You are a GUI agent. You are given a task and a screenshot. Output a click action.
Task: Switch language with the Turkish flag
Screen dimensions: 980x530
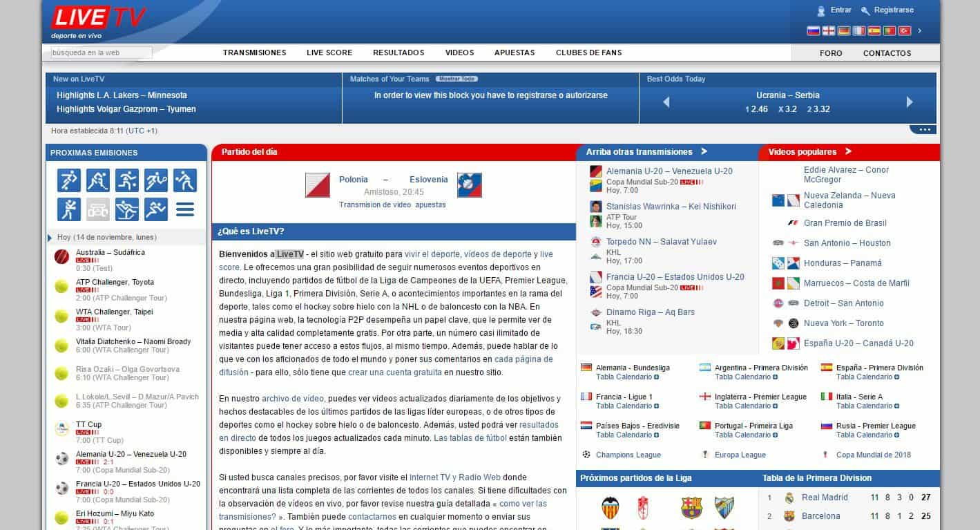(x=905, y=30)
